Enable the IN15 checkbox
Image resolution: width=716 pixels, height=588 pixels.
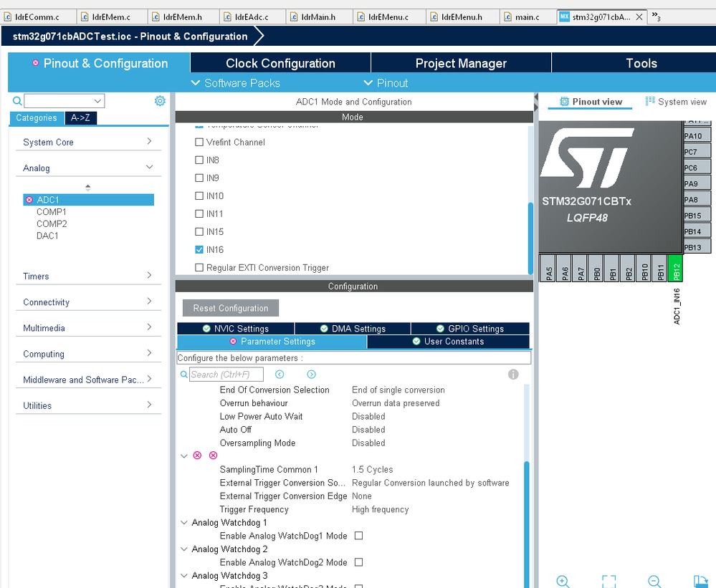[x=199, y=232]
